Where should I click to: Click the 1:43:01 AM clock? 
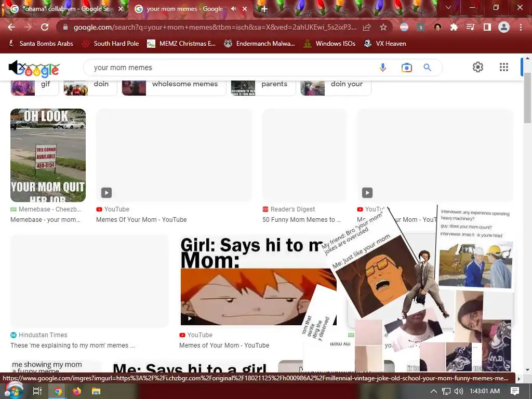tap(485, 391)
